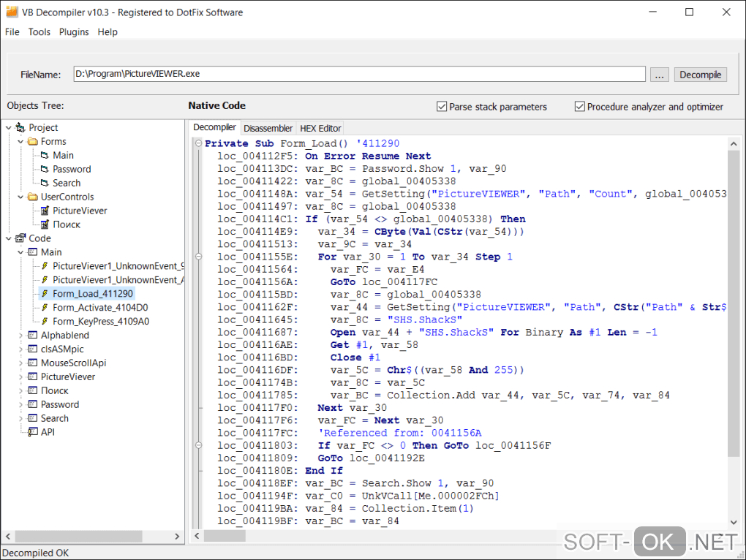Collapse the Main code module node
This screenshot has width=746, height=560.
[x=20, y=252]
